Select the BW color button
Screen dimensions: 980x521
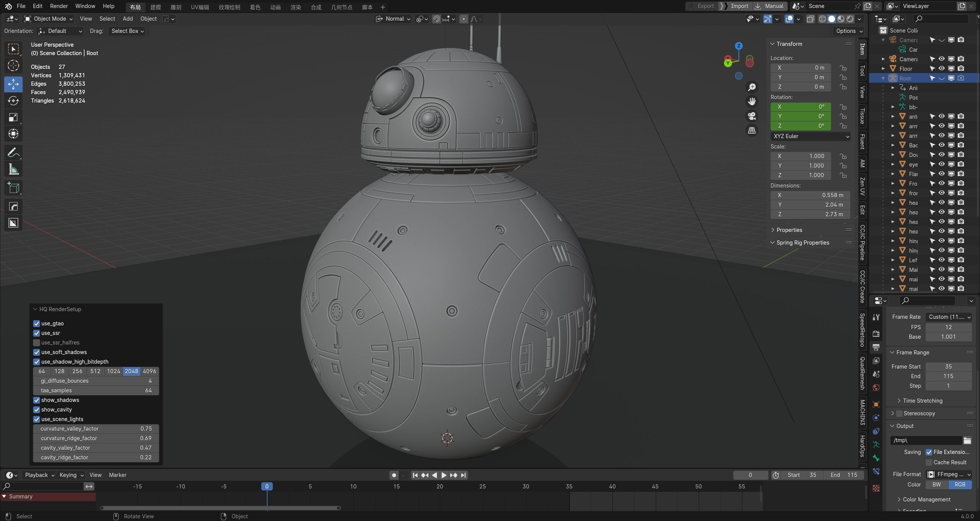(937, 485)
